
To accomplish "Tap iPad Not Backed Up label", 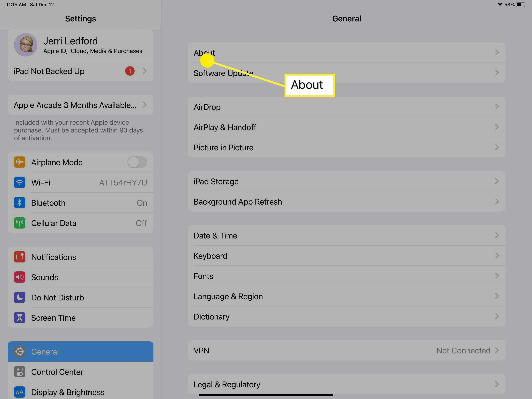I will pyautogui.click(x=49, y=71).
